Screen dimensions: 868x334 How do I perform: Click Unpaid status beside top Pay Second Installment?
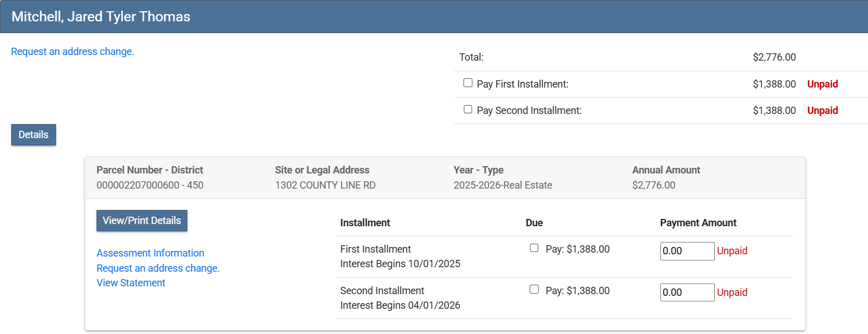pos(823,111)
